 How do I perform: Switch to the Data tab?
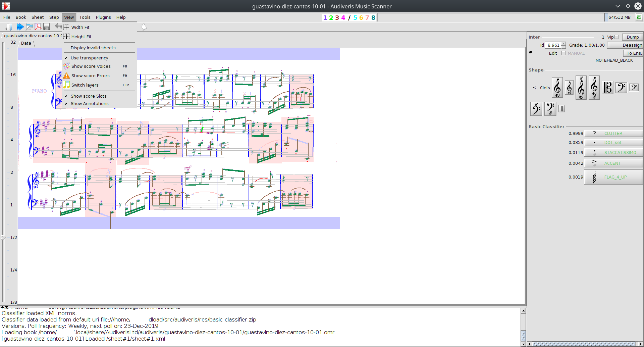coord(26,43)
